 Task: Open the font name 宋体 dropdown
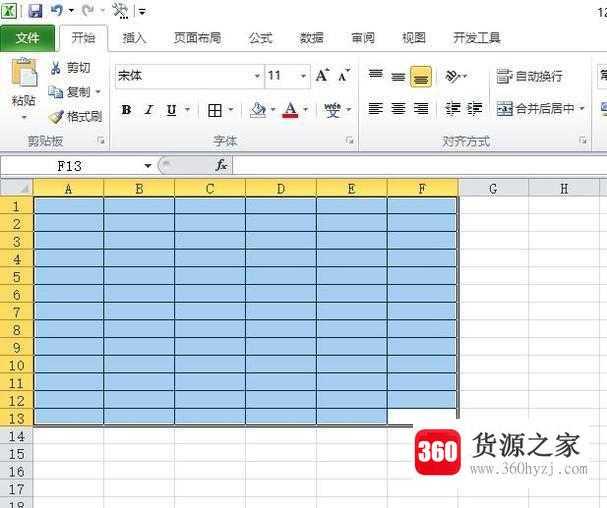pyautogui.click(x=257, y=76)
